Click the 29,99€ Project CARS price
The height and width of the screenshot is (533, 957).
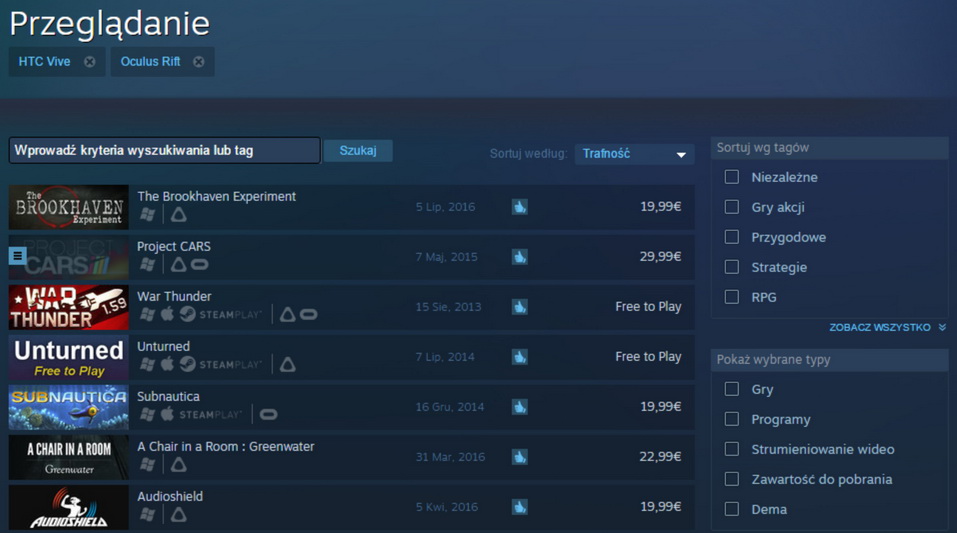pyautogui.click(x=660, y=256)
